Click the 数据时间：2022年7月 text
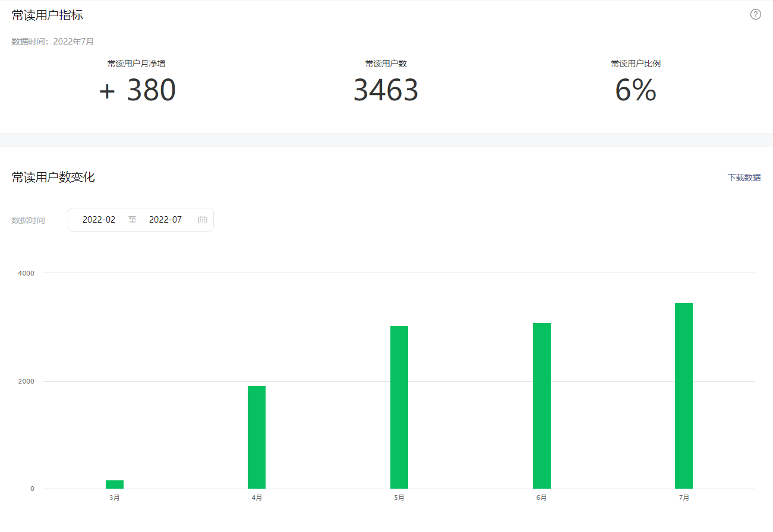Screen dimensions: 773x532 53,42
